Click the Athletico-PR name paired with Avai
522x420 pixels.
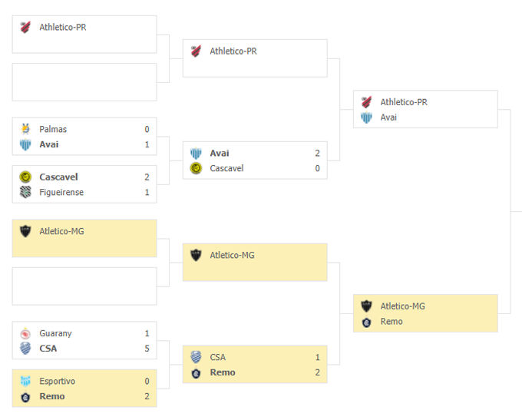pos(404,102)
